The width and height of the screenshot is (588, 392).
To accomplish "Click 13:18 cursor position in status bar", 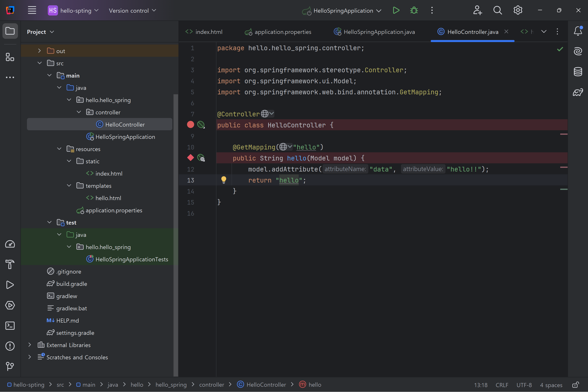I will (x=481, y=385).
